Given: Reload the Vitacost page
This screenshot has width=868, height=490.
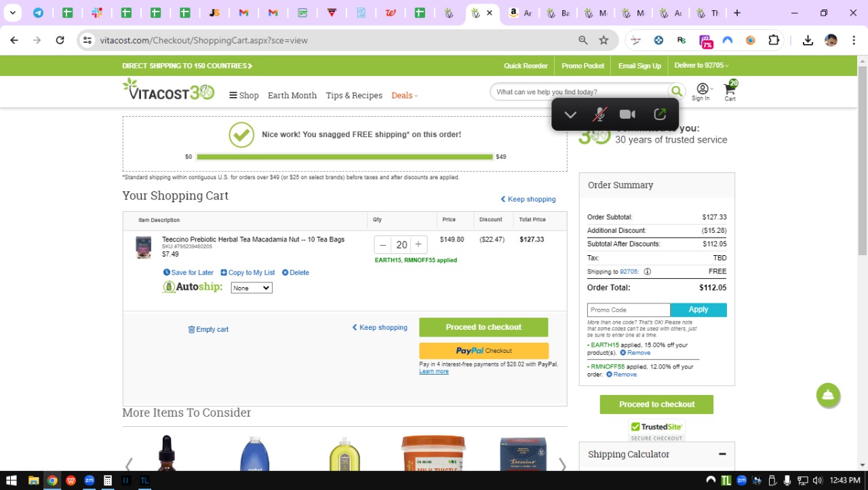Looking at the screenshot, I should (60, 40).
